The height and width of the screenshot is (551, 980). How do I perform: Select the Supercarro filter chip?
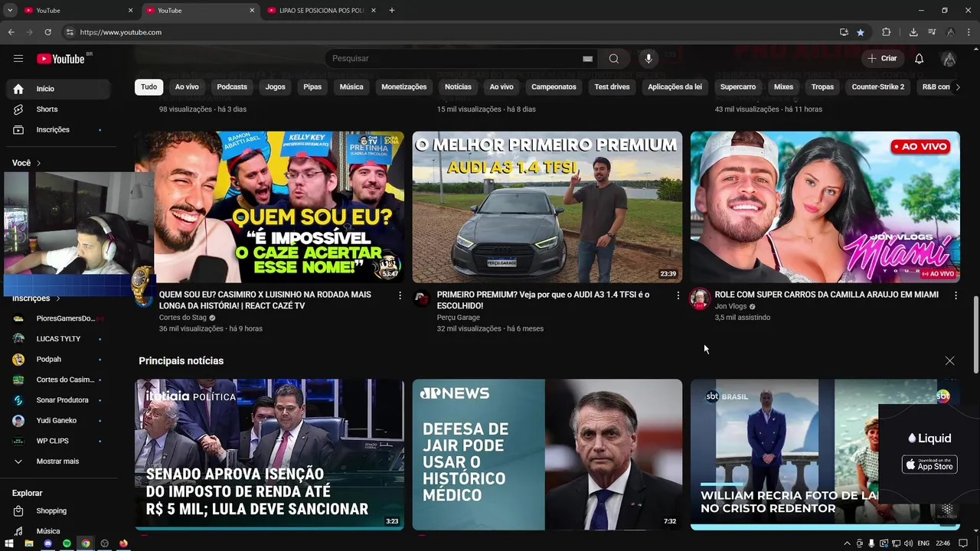[738, 87]
